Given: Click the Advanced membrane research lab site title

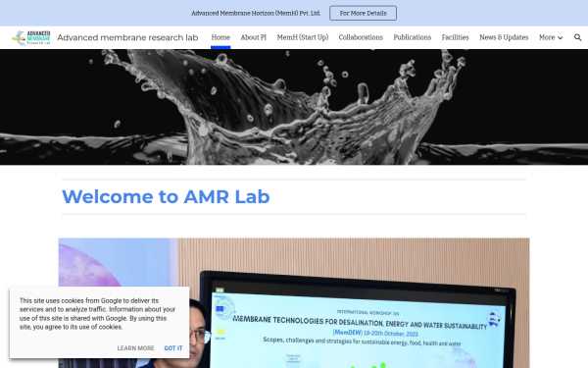Looking at the screenshot, I should click(127, 37).
